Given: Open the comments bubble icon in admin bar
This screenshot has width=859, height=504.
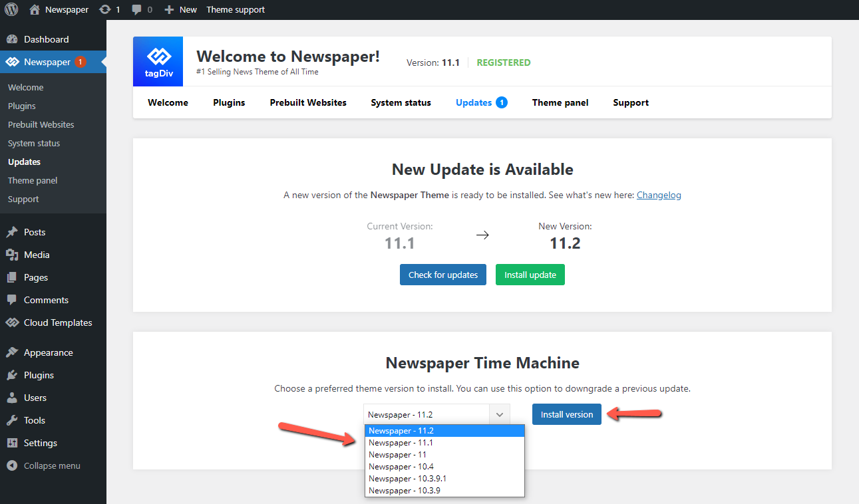Looking at the screenshot, I should pos(136,9).
